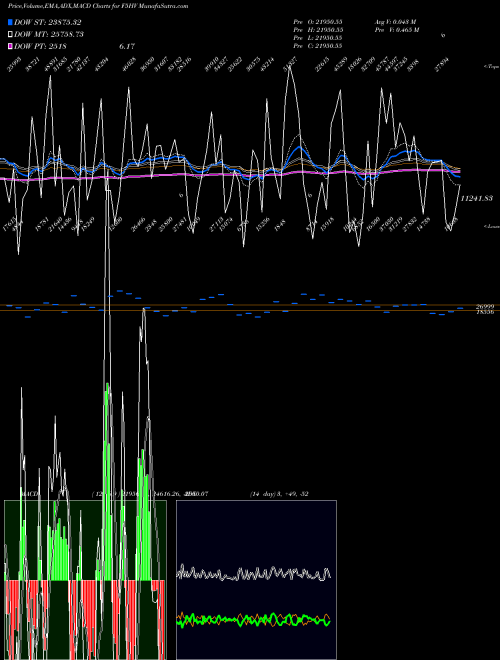Image resolution: width=500 pixels, height=660 pixels.
Task: Click the ADX indicator panel
Action: point(256,580)
